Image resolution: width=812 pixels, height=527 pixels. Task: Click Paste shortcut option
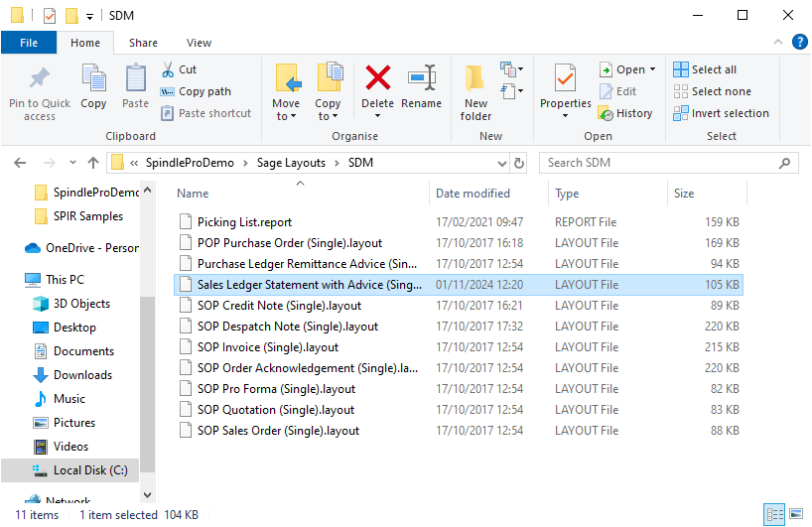[x=205, y=113]
